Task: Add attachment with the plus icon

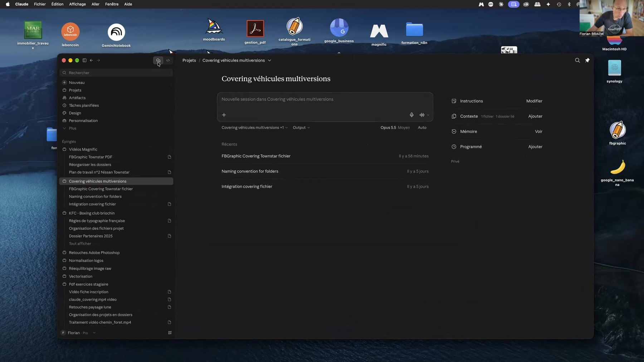Action: (x=224, y=115)
